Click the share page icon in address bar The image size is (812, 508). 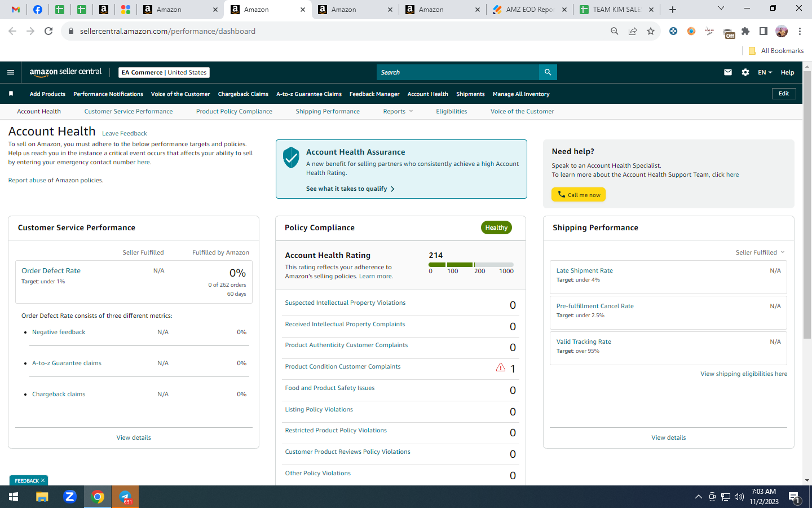pos(633,31)
